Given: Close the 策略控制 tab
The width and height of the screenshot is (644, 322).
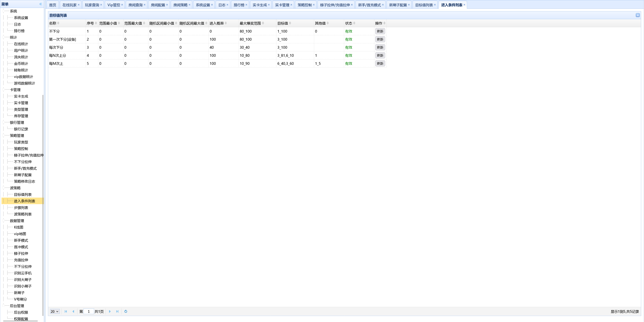Looking at the screenshot, I should [x=314, y=5].
